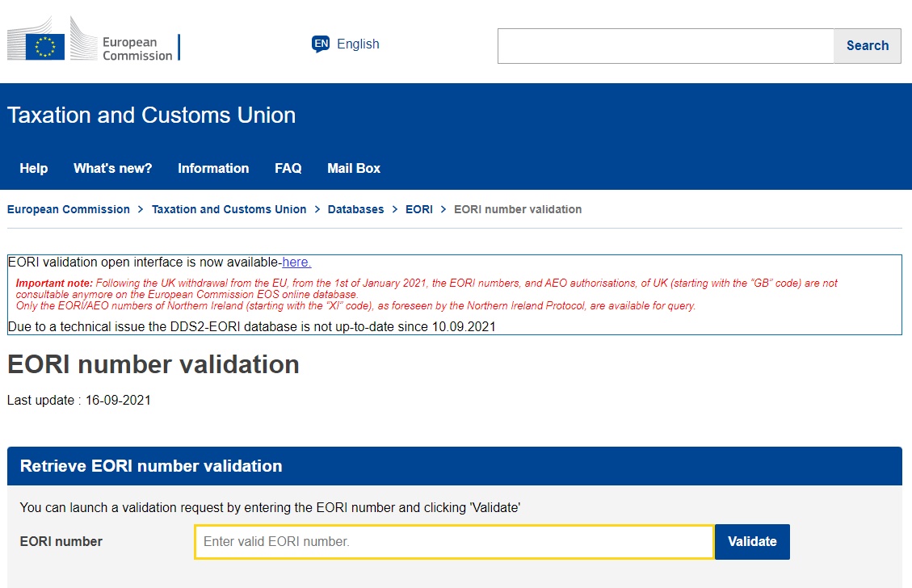
Task: Click the 'You can launch a validation request' instruction
Action: tap(270, 508)
